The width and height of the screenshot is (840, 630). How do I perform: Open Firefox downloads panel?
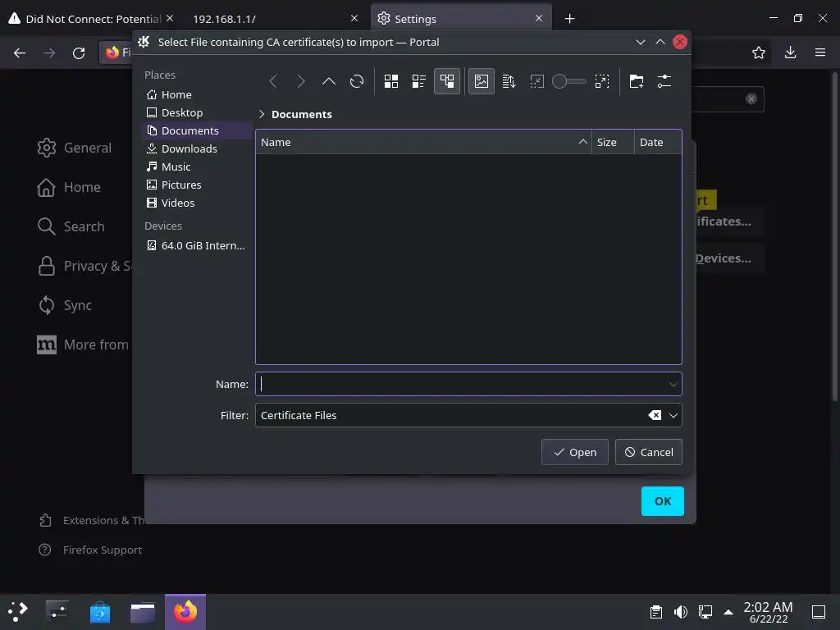(790, 52)
